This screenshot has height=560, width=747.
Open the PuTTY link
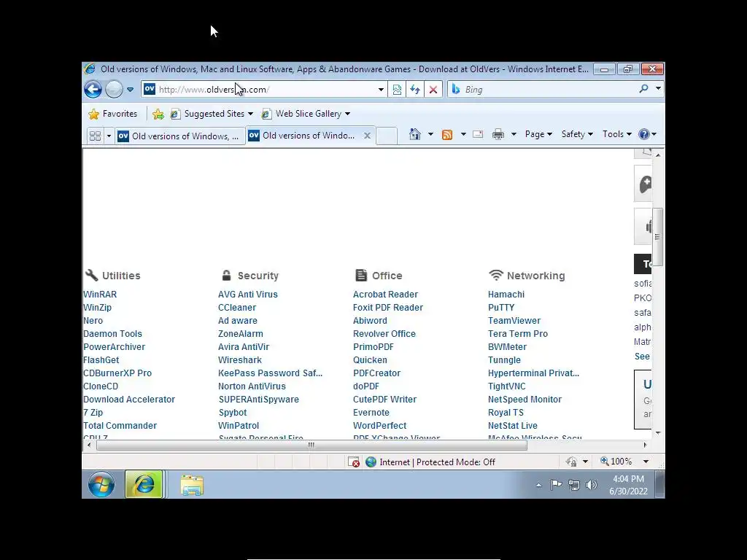click(x=501, y=308)
